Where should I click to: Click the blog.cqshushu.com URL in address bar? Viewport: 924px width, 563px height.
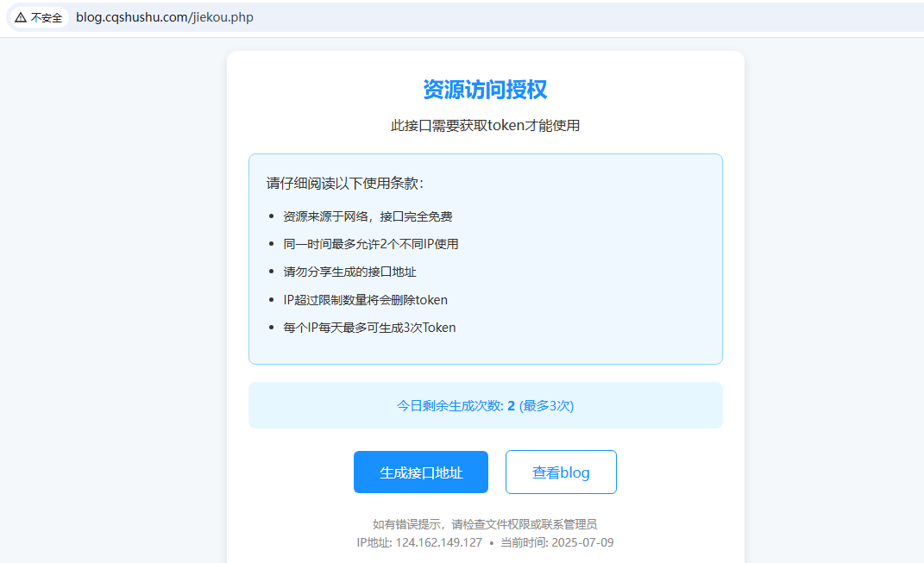pos(164,17)
